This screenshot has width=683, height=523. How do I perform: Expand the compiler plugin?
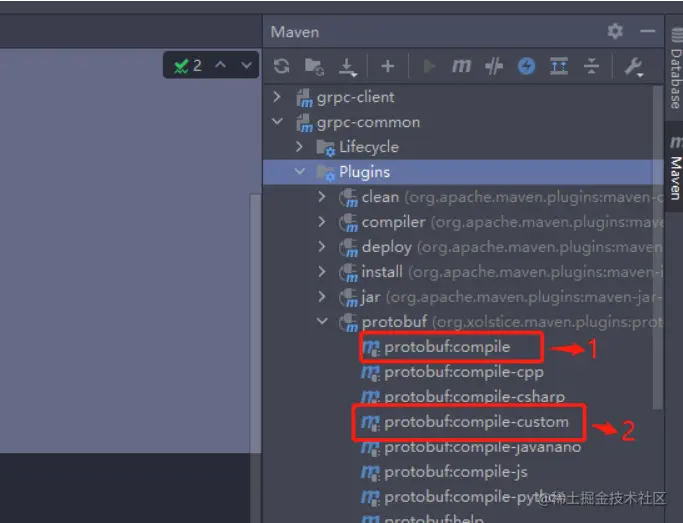pos(321,222)
